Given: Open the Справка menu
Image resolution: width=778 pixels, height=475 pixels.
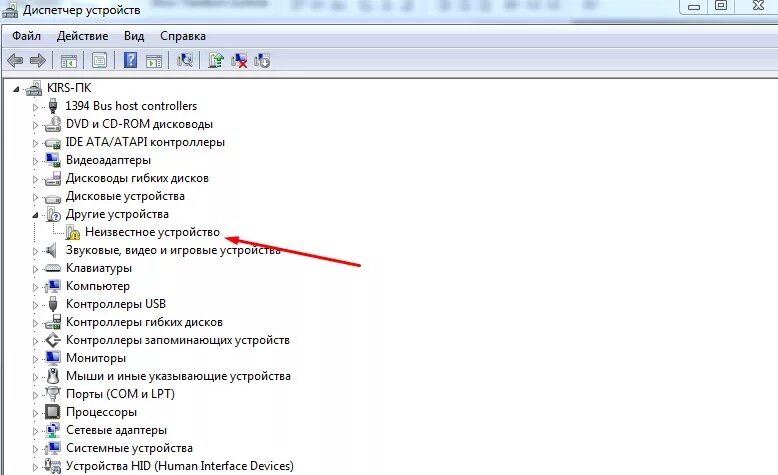Looking at the screenshot, I should [183, 36].
